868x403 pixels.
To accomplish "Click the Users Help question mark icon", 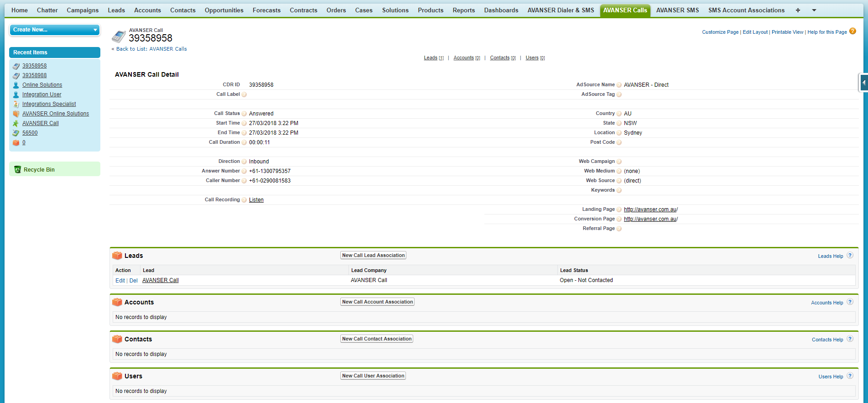I will tap(850, 376).
